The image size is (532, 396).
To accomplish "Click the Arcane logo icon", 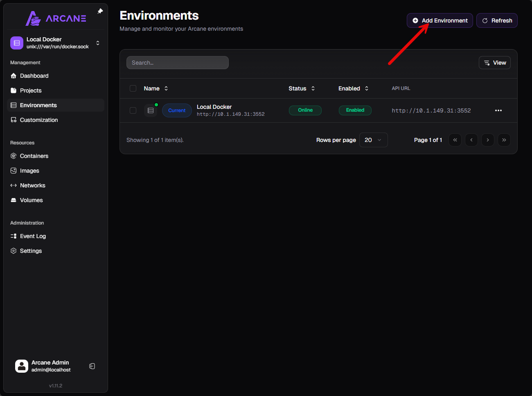I will click(33, 18).
